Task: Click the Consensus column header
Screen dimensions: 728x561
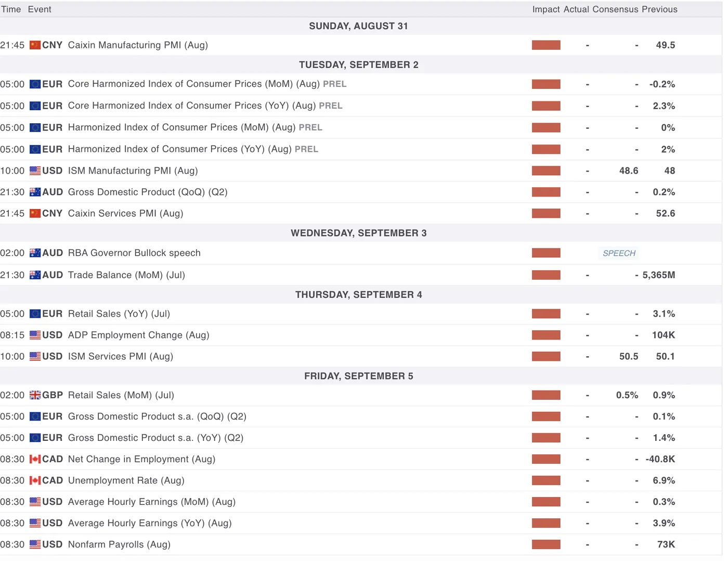Action: coord(615,9)
